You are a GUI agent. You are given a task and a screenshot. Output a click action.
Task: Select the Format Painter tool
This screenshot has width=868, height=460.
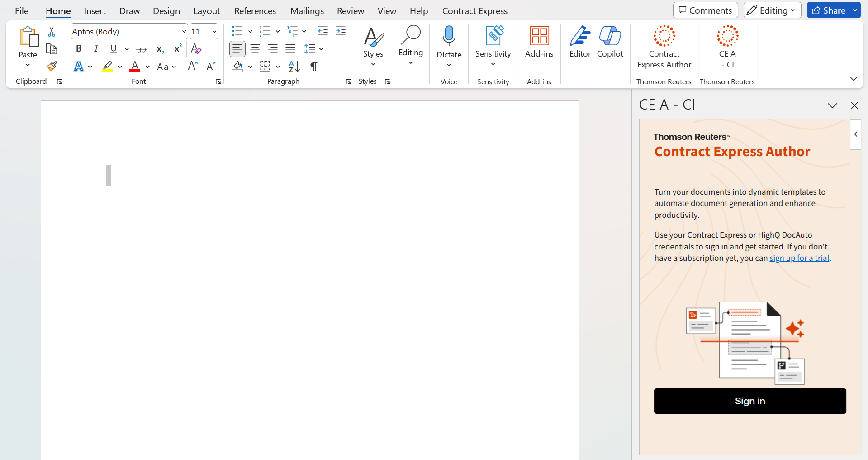click(52, 66)
